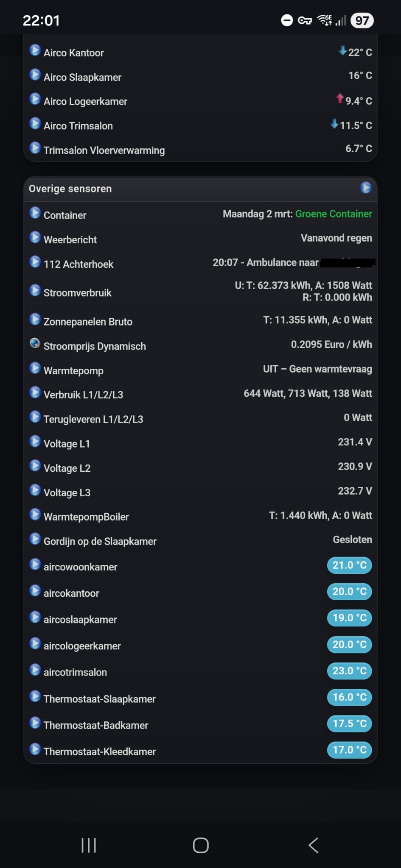The height and width of the screenshot is (868, 401).
Task: Tap the Trimsalon Vloerverwarming icon
Action: 35,148
